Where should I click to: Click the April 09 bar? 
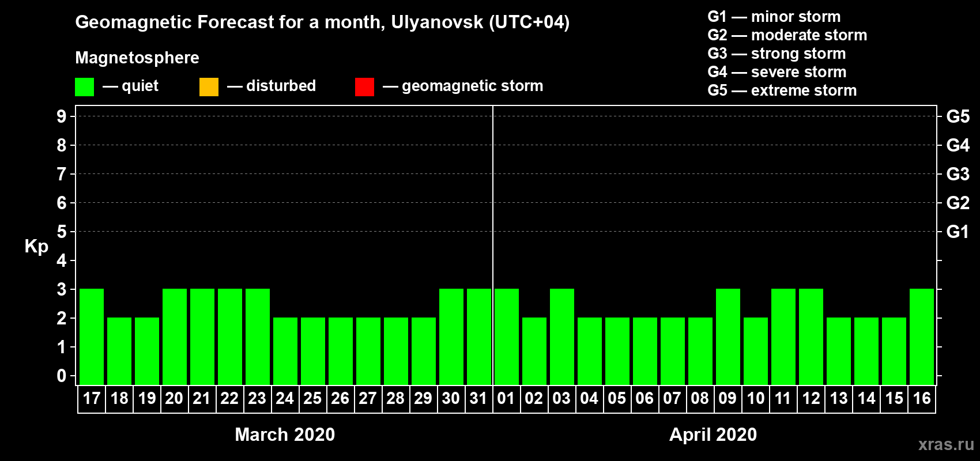pos(728,337)
